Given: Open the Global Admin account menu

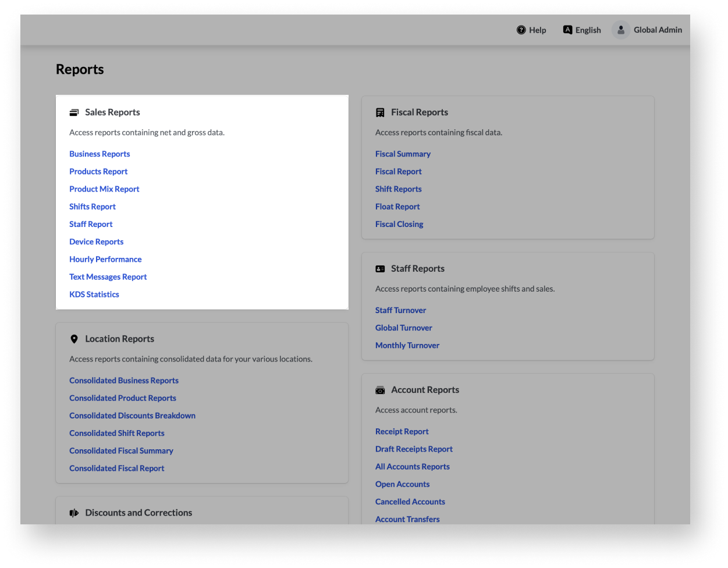Looking at the screenshot, I should pyautogui.click(x=647, y=30).
